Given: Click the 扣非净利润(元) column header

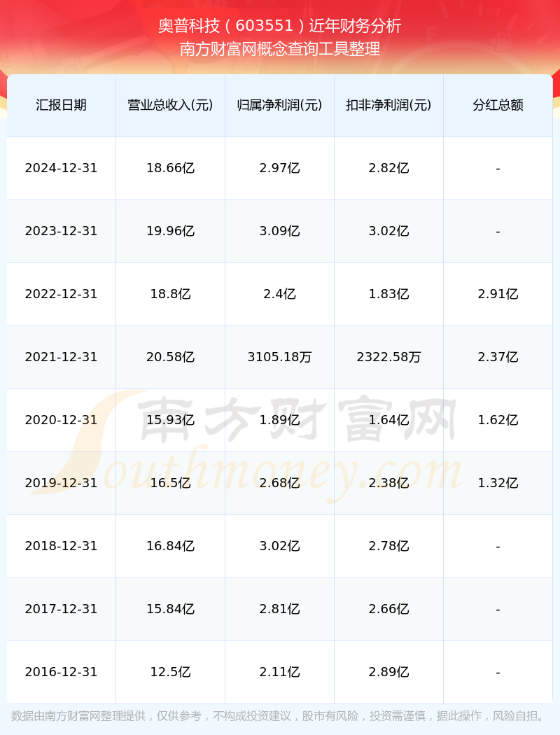Looking at the screenshot, I should [388, 105].
